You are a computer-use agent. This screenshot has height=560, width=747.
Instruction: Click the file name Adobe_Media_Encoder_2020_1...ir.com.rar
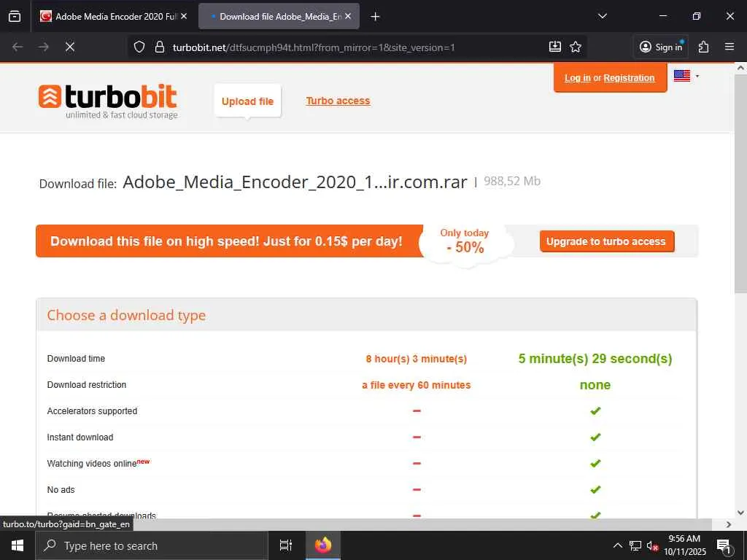pyautogui.click(x=295, y=182)
